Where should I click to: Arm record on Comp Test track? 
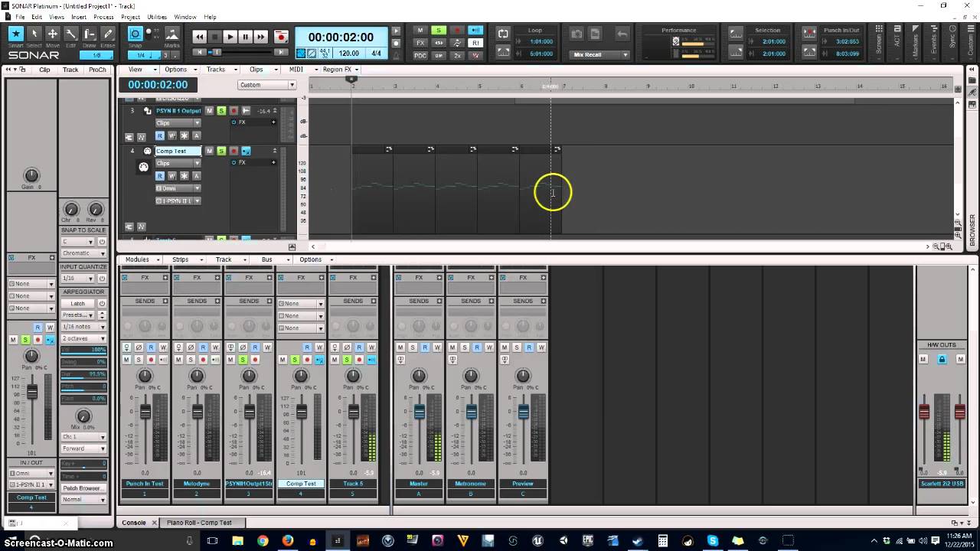tap(234, 151)
